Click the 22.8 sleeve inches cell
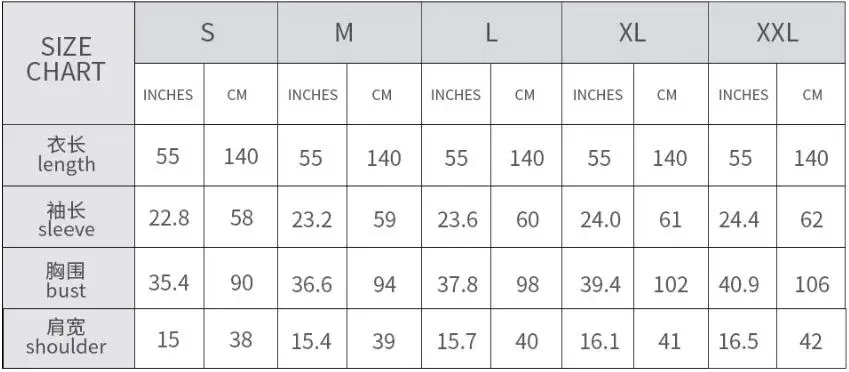The width and height of the screenshot is (849, 372). point(169,218)
